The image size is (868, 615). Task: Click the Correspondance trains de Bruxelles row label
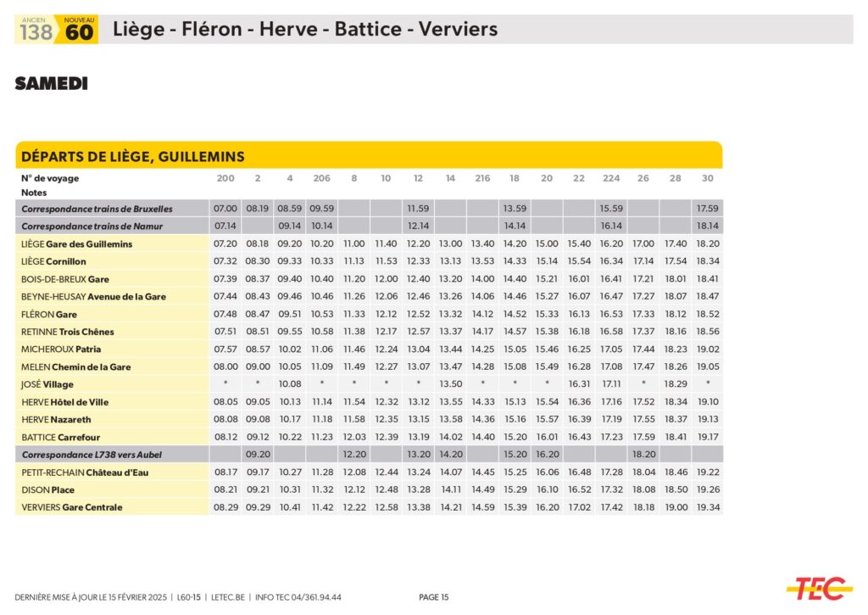[97, 209]
